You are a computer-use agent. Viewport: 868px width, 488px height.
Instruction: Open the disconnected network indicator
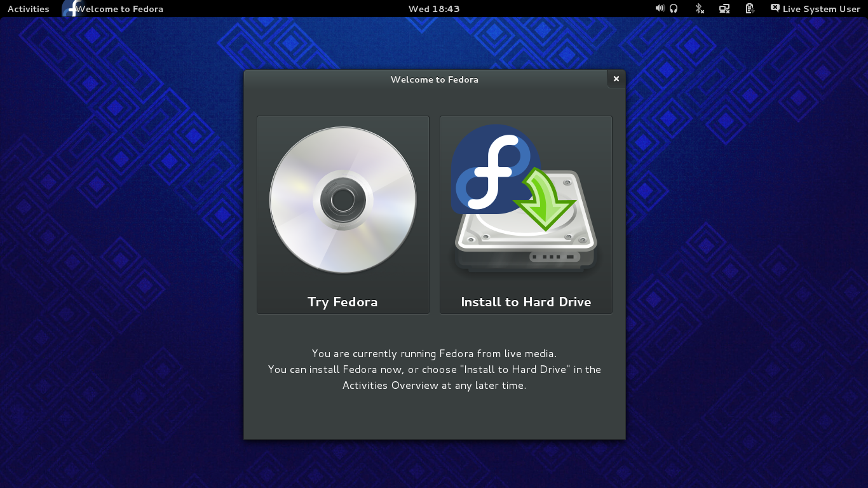click(724, 8)
